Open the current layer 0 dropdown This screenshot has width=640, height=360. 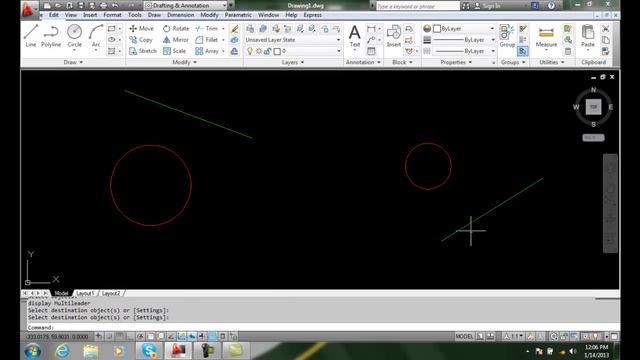[293, 51]
